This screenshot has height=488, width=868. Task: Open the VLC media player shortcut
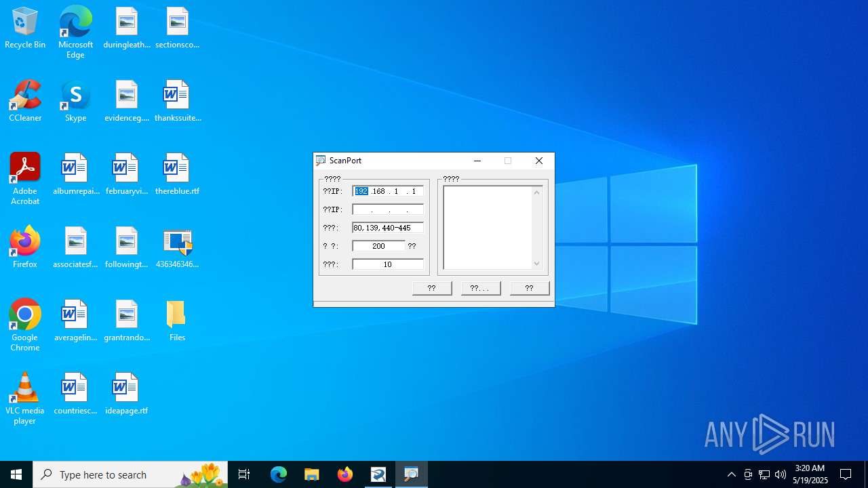tap(25, 399)
